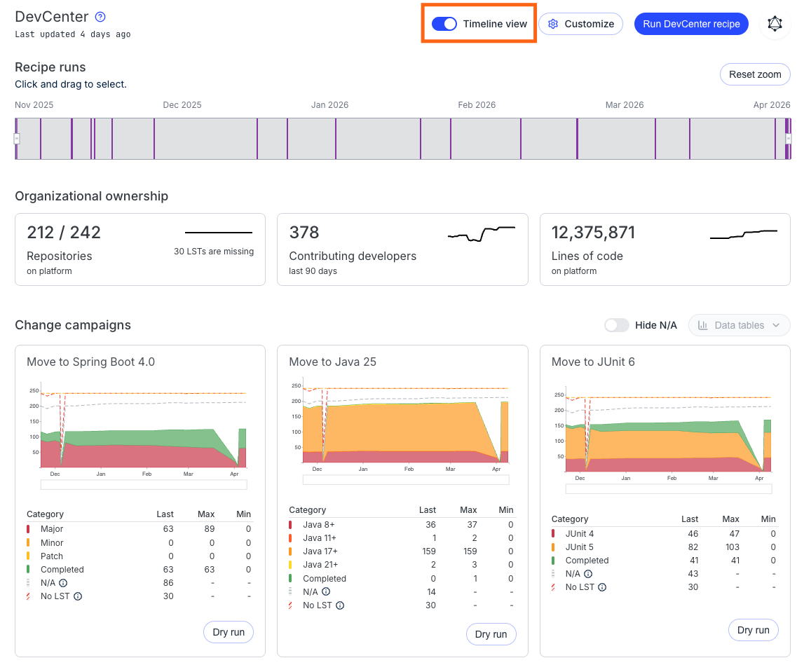This screenshot has width=804, height=672.
Task: Dry run Move to JUnit 6
Action: [754, 630]
